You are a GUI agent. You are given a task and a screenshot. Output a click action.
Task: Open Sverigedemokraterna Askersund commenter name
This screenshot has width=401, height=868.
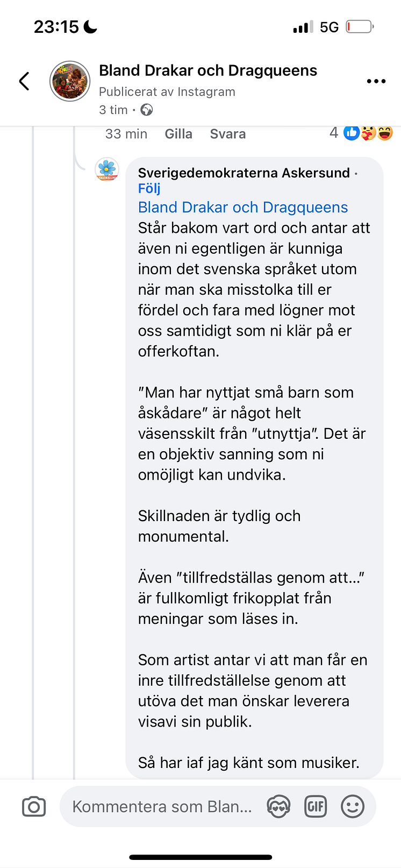244,173
